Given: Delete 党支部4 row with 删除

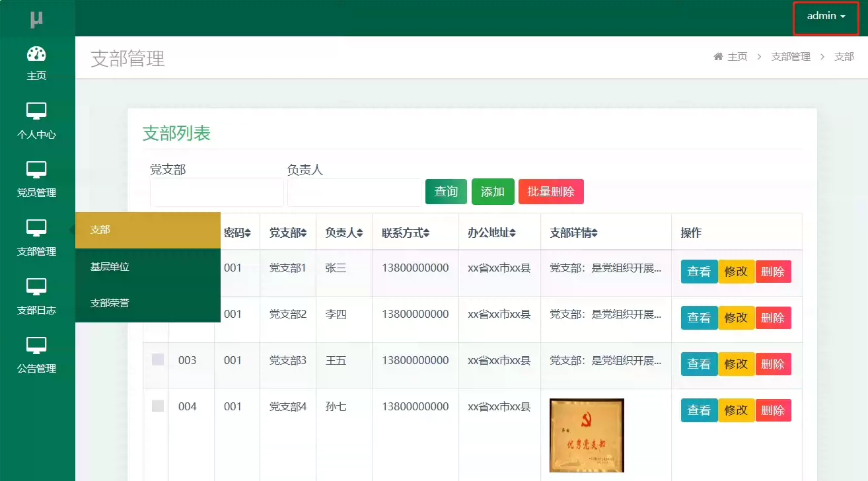Looking at the screenshot, I should tap(773, 410).
